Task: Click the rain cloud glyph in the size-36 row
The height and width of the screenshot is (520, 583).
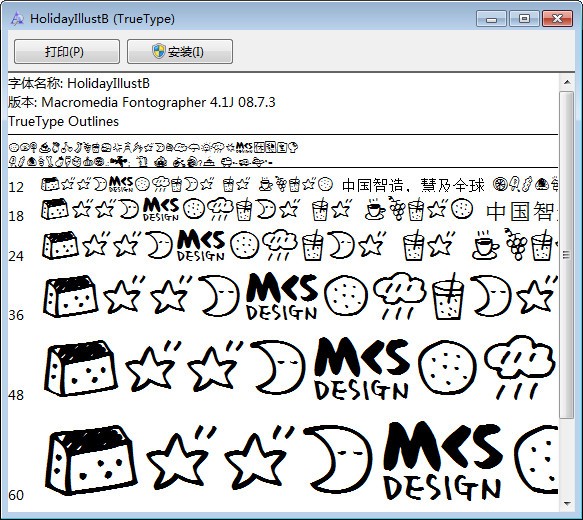Action: pyautogui.click(x=400, y=296)
